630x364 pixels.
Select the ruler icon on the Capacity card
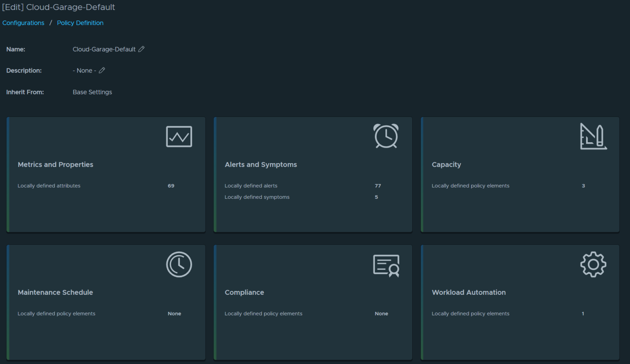coord(593,136)
